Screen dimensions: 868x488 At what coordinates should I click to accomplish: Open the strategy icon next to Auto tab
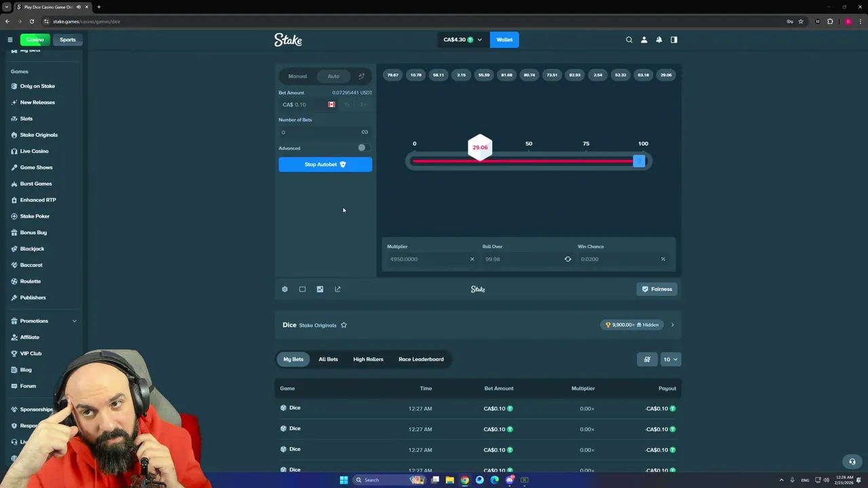(361, 76)
